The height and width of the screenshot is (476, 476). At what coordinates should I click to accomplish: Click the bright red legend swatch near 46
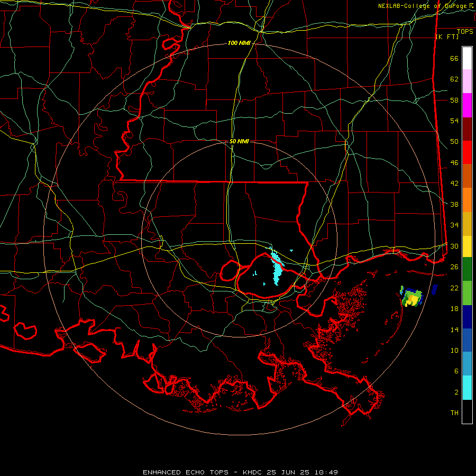click(x=467, y=152)
